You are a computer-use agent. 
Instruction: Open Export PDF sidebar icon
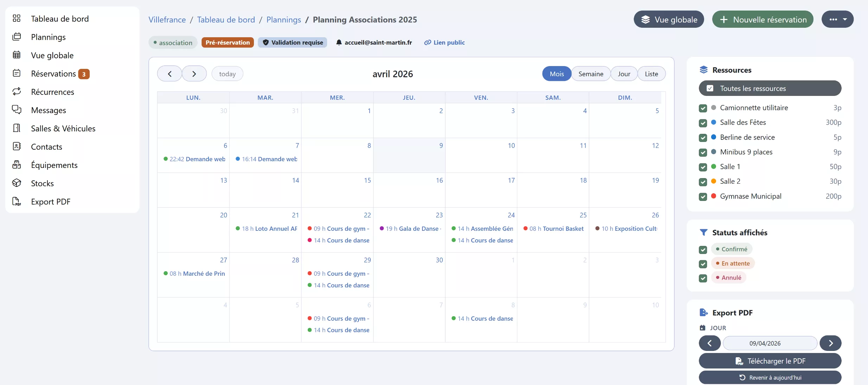17,201
